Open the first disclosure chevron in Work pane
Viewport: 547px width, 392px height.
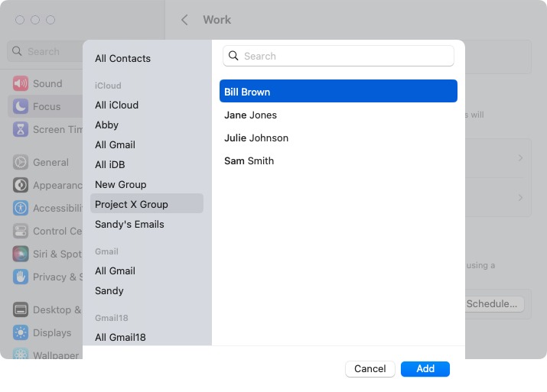[520, 158]
